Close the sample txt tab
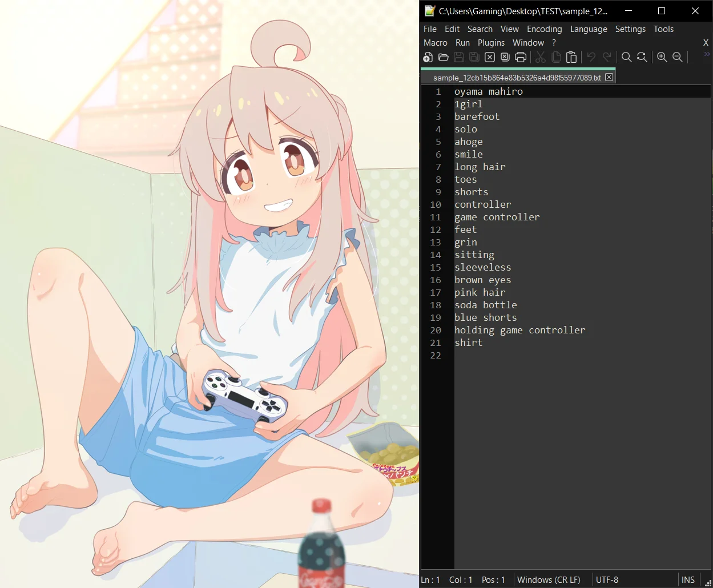This screenshot has width=713, height=588. pyautogui.click(x=609, y=77)
